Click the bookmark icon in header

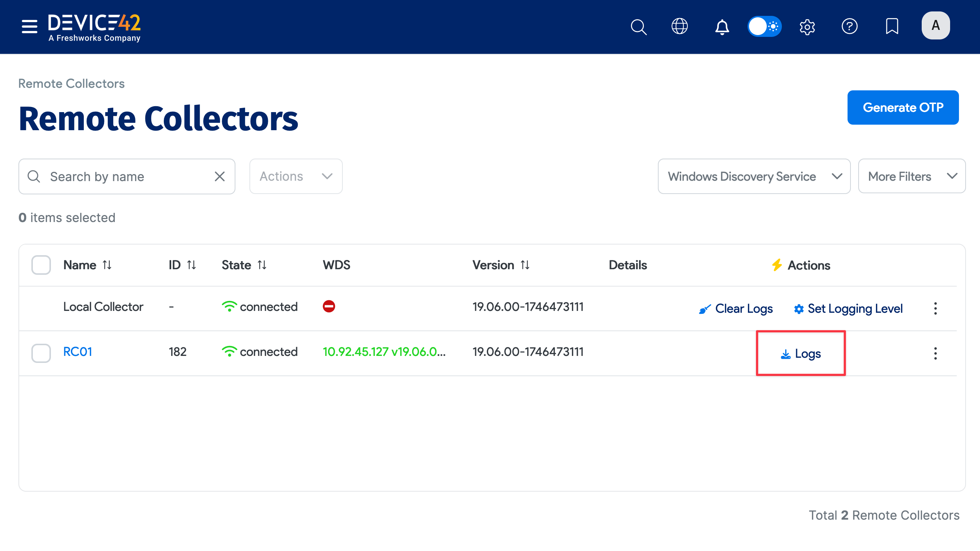point(892,27)
